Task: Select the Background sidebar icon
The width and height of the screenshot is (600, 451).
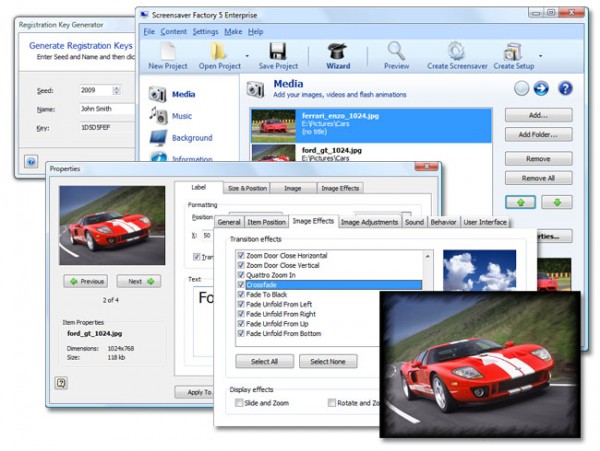Action: [x=159, y=138]
